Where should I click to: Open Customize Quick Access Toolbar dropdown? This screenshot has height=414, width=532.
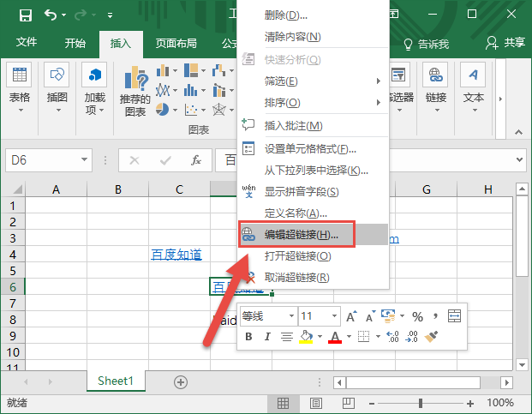pos(110,15)
